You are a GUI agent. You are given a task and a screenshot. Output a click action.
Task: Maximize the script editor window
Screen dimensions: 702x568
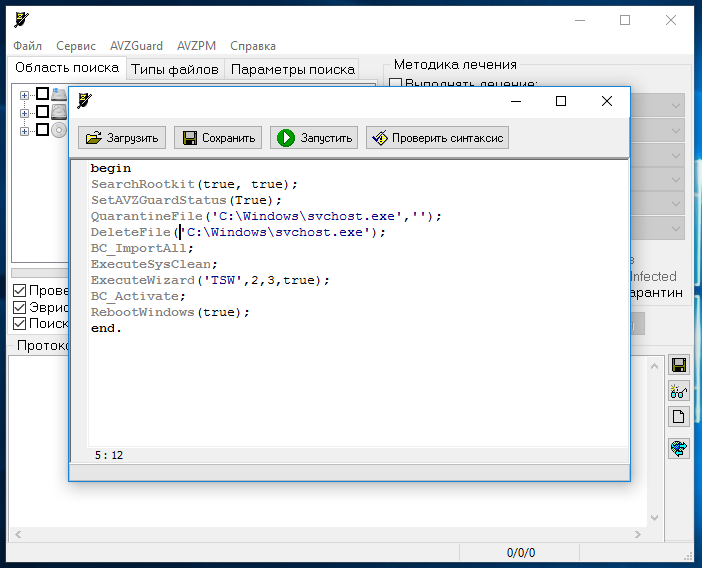click(x=561, y=101)
